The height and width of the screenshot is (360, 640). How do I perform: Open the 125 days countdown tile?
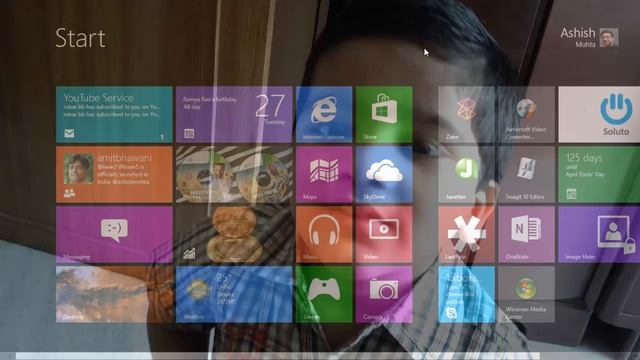(x=599, y=174)
